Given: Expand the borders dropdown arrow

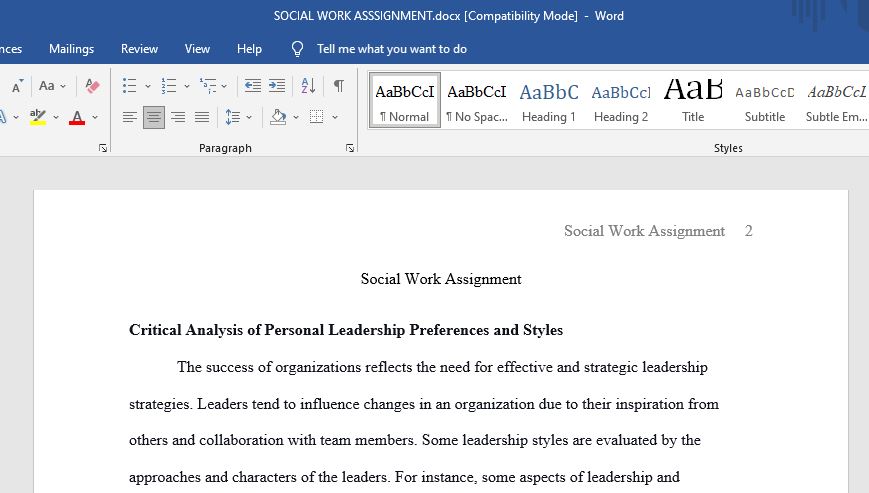Looking at the screenshot, I should pyautogui.click(x=335, y=117).
